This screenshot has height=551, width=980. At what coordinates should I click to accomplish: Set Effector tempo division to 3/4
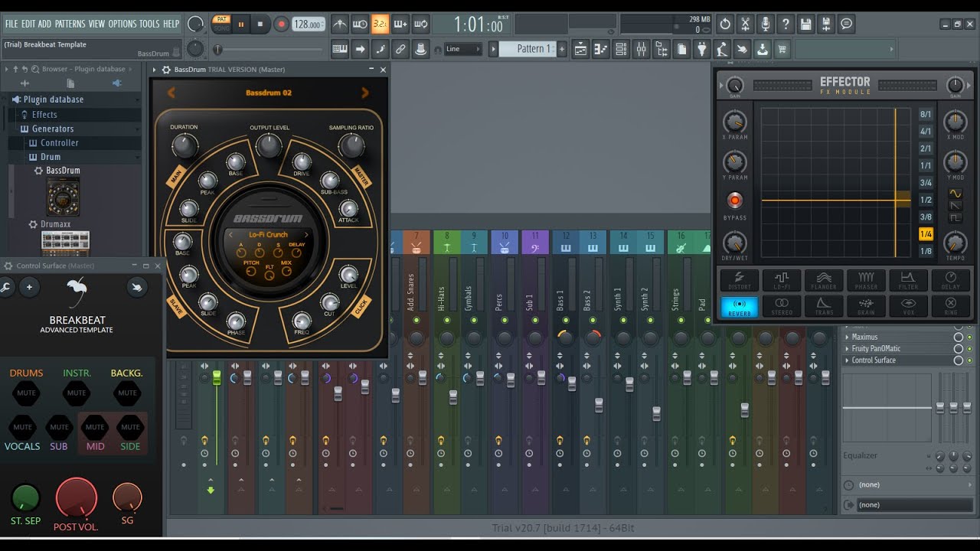point(926,183)
